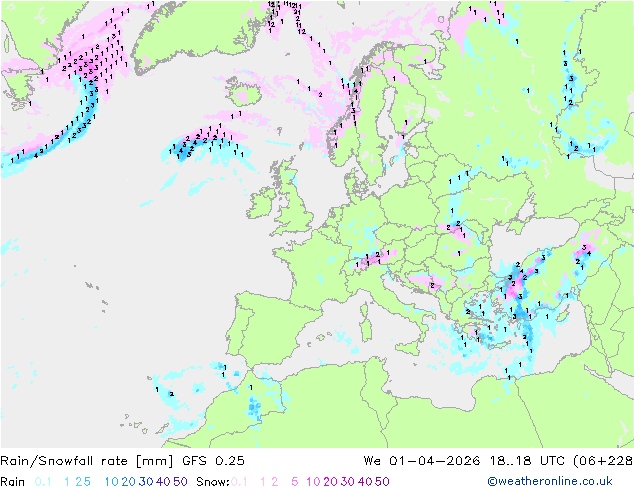
Task: Click the "18..18 UTC" time label
Action: point(527,461)
